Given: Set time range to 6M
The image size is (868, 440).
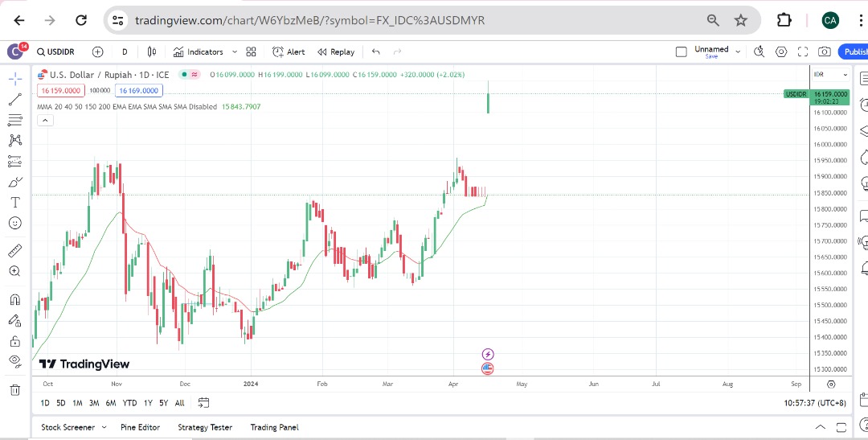Looking at the screenshot, I should 111,403.
